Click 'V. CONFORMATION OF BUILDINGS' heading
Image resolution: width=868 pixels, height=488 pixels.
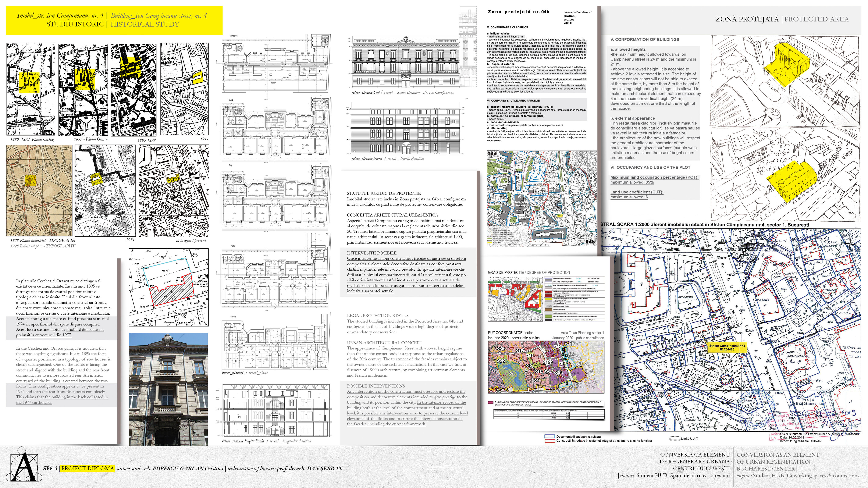(645, 39)
